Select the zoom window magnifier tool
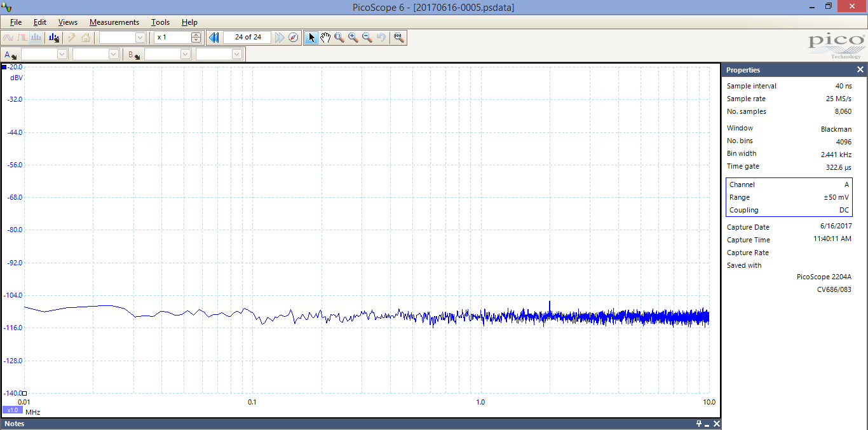The width and height of the screenshot is (868, 430). click(x=339, y=38)
